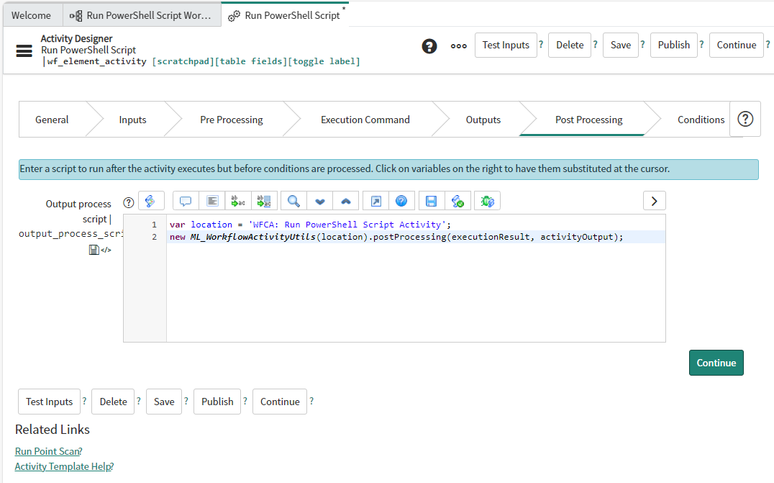The image size is (774, 483).
Task: Click the [table fields] link in header
Action: [x=251, y=61]
